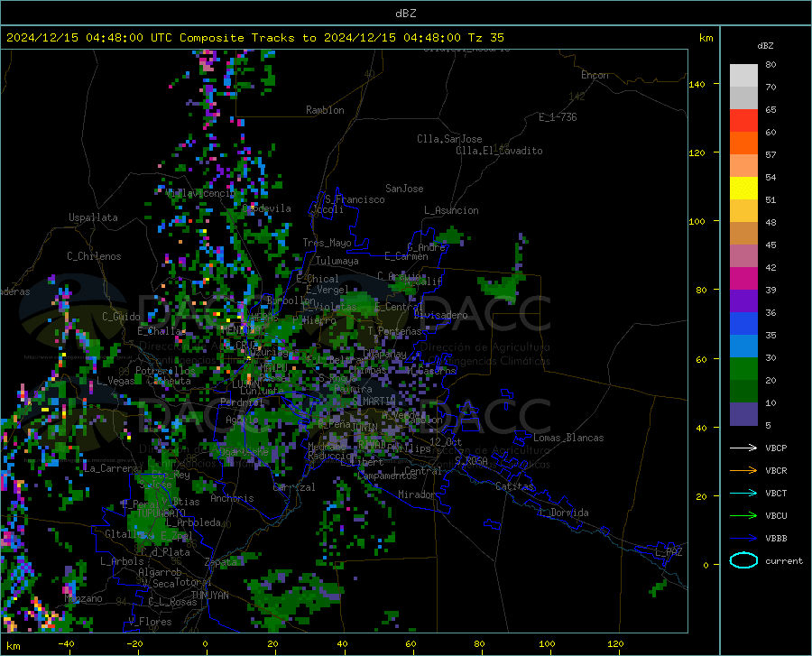This screenshot has width=812, height=656.
Task: Select the yellow 51-54 dBZ color band
Action: pyautogui.click(x=743, y=189)
